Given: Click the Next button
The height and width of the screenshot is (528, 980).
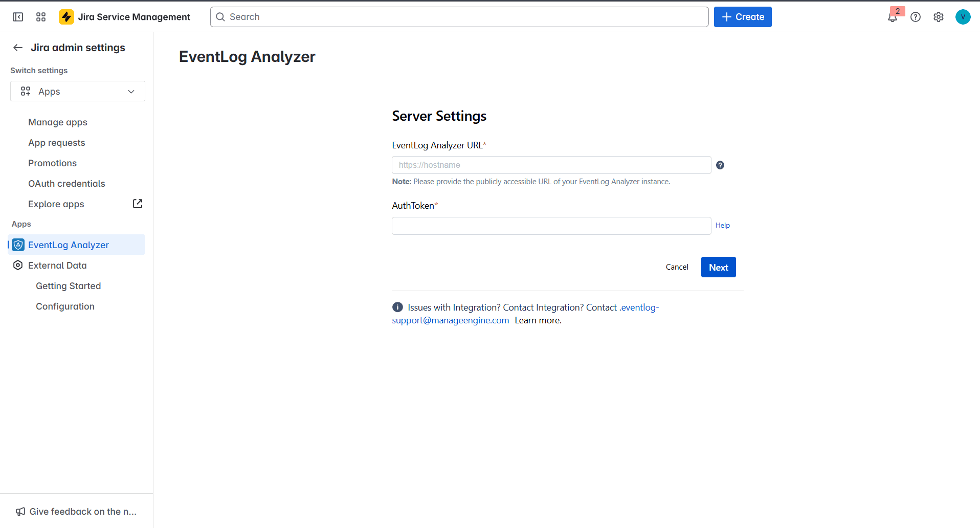Looking at the screenshot, I should point(718,267).
